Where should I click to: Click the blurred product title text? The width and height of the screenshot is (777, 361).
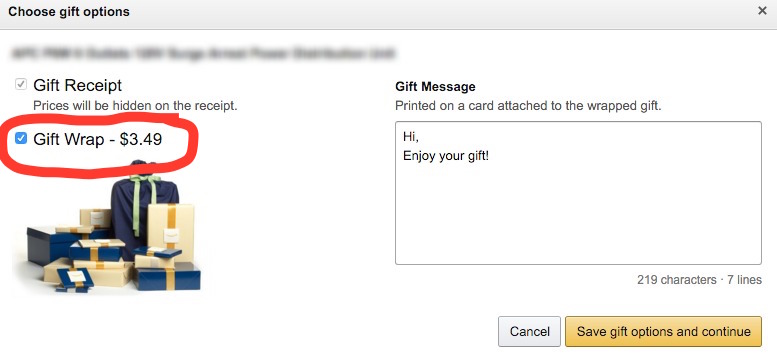coord(203,53)
